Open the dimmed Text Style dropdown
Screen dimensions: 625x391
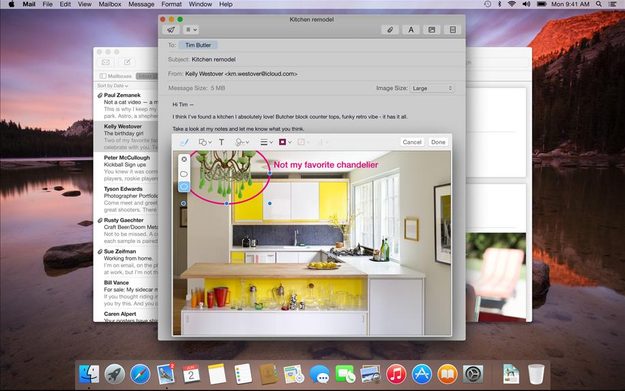pos(322,142)
